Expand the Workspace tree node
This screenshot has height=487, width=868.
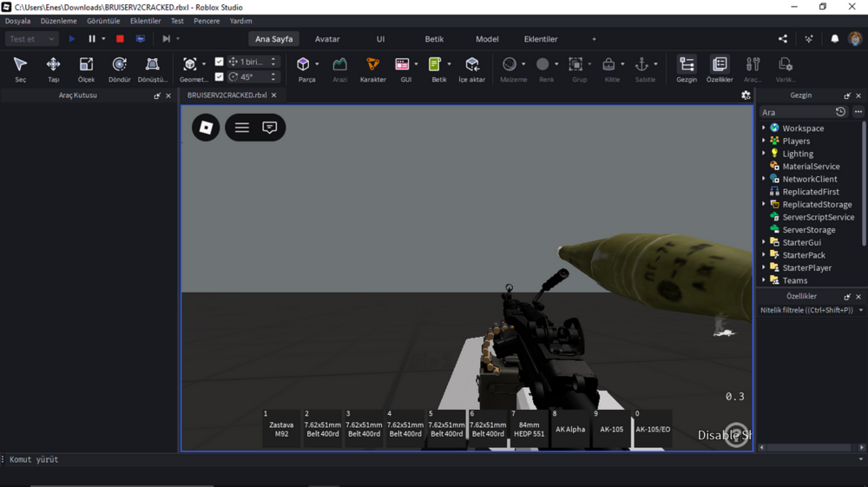coord(764,128)
